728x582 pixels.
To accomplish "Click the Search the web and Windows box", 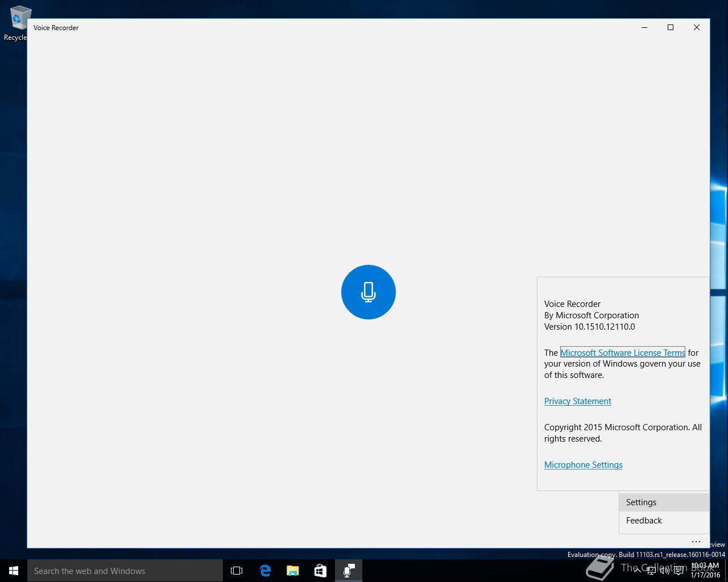I will [x=125, y=571].
